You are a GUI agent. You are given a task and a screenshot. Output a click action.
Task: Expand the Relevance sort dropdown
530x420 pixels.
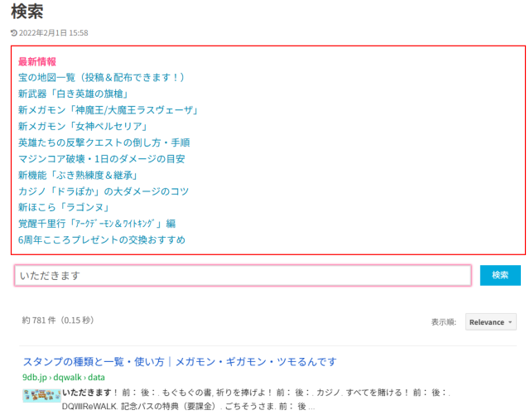coord(492,321)
